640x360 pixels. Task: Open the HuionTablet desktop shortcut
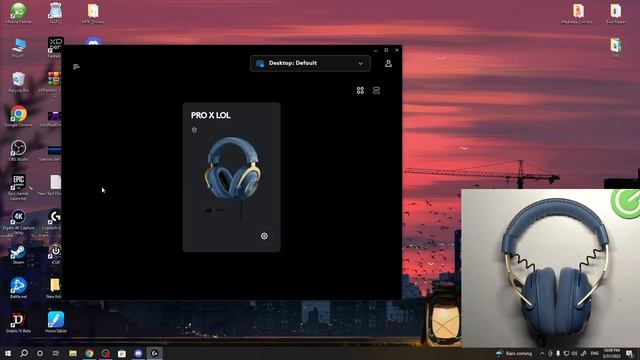[x=56, y=322]
